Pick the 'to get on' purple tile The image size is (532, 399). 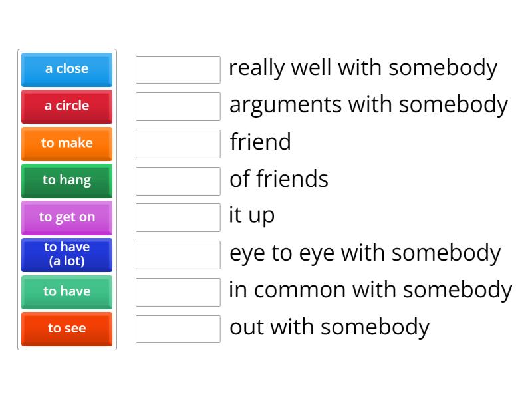point(66,218)
